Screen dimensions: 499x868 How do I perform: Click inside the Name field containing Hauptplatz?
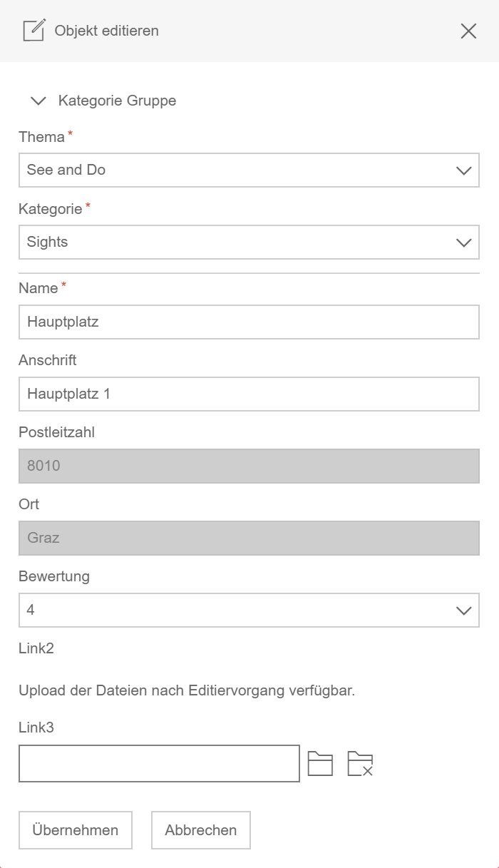pos(248,322)
